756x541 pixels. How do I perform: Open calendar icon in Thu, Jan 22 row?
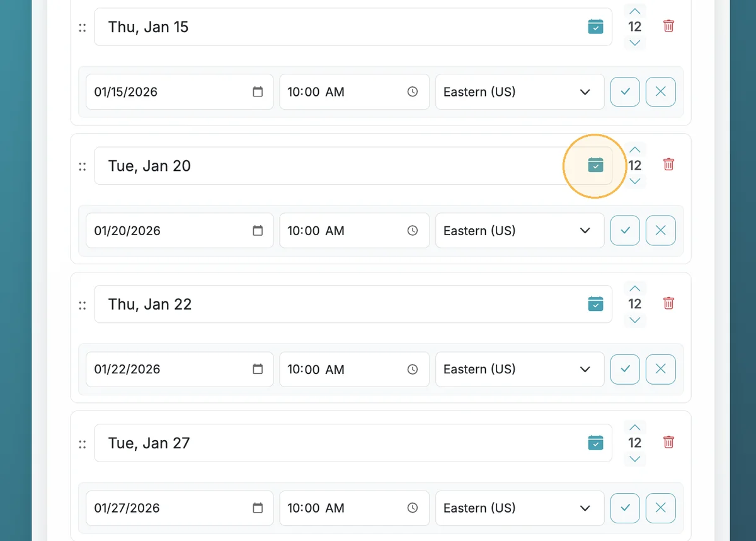click(x=595, y=304)
